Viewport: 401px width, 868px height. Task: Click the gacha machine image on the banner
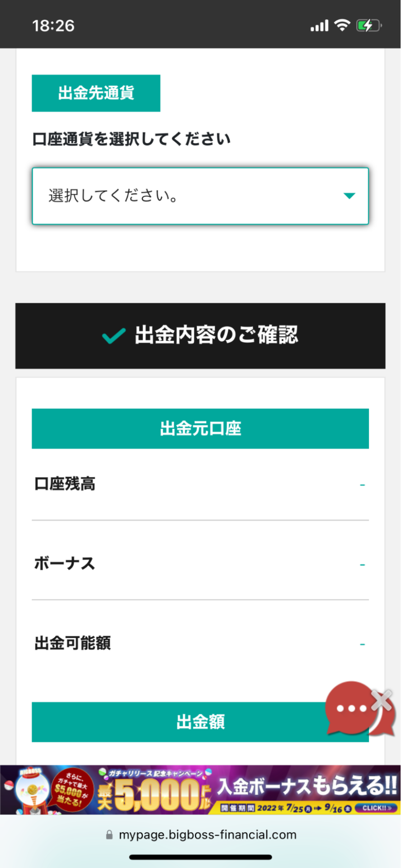pyautogui.click(x=31, y=790)
